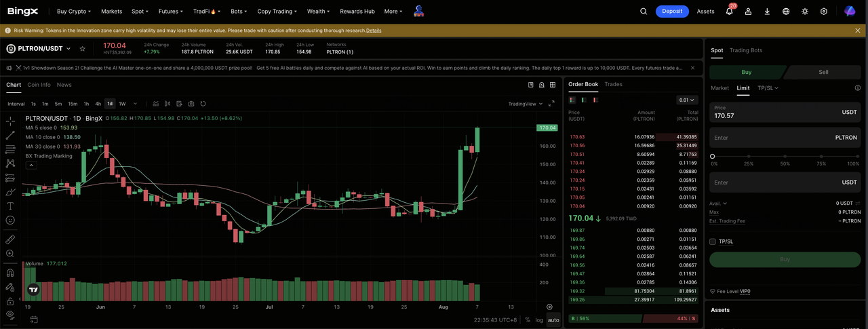Click the chart refresh/reset icon
Screen dimensions: 868x329
point(203,104)
